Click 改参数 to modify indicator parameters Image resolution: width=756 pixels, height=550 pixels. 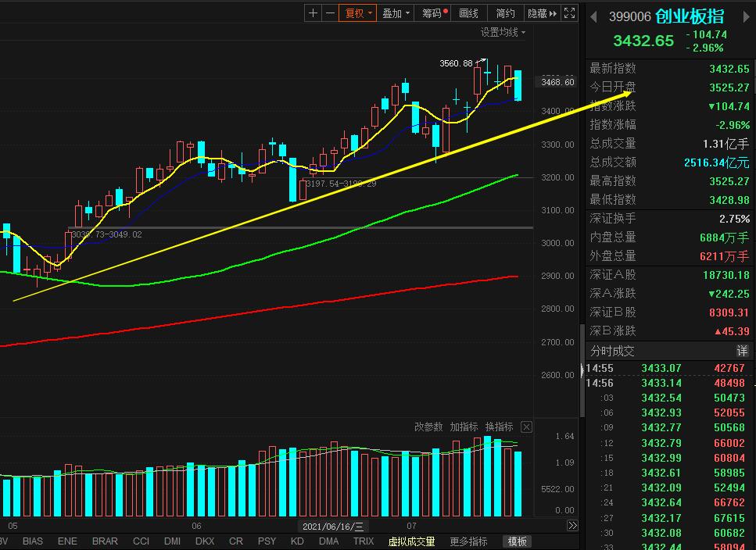[428, 427]
